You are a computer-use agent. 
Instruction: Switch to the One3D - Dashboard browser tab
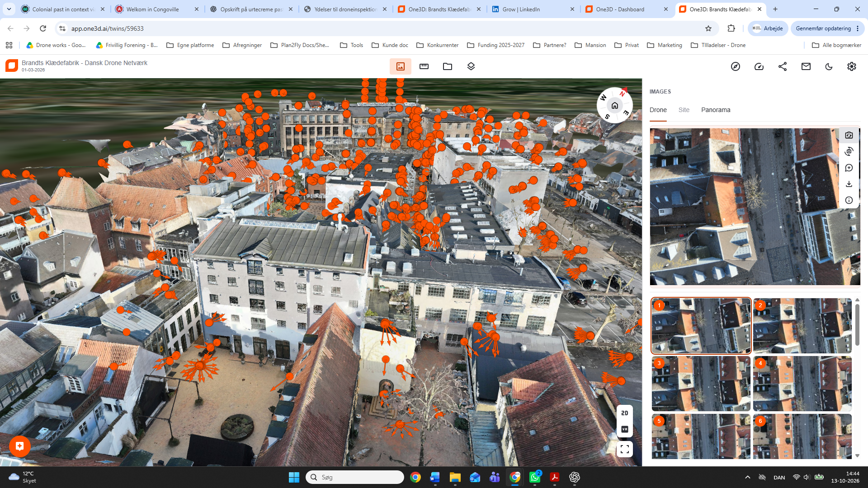[x=627, y=9]
